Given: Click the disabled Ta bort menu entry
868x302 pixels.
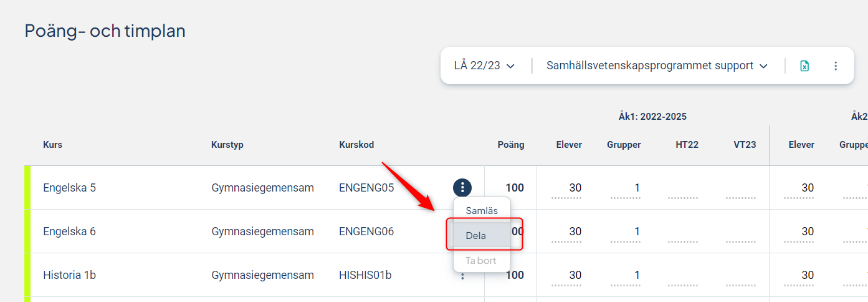Looking at the screenshot, I should click(482, 260).
